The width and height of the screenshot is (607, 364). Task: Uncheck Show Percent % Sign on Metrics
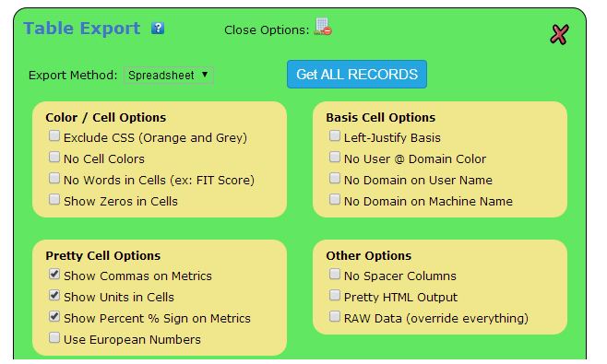coord(54,316)
